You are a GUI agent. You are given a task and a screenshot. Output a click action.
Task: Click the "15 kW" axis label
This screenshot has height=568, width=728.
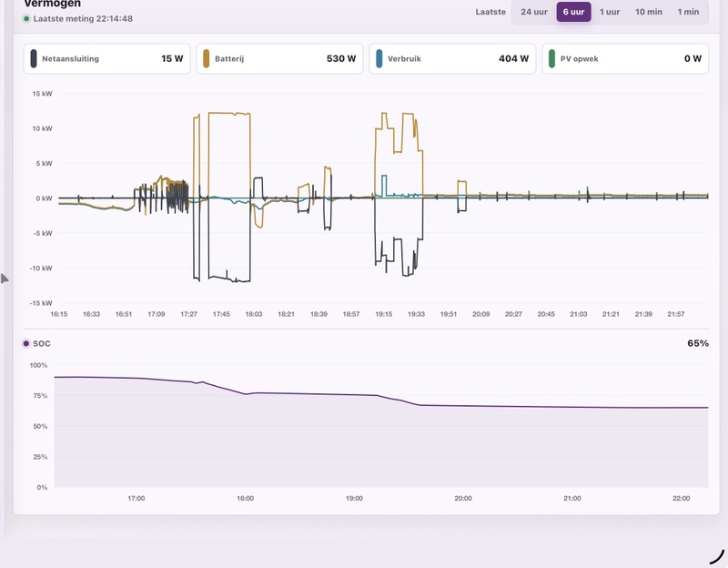point(42,94)
